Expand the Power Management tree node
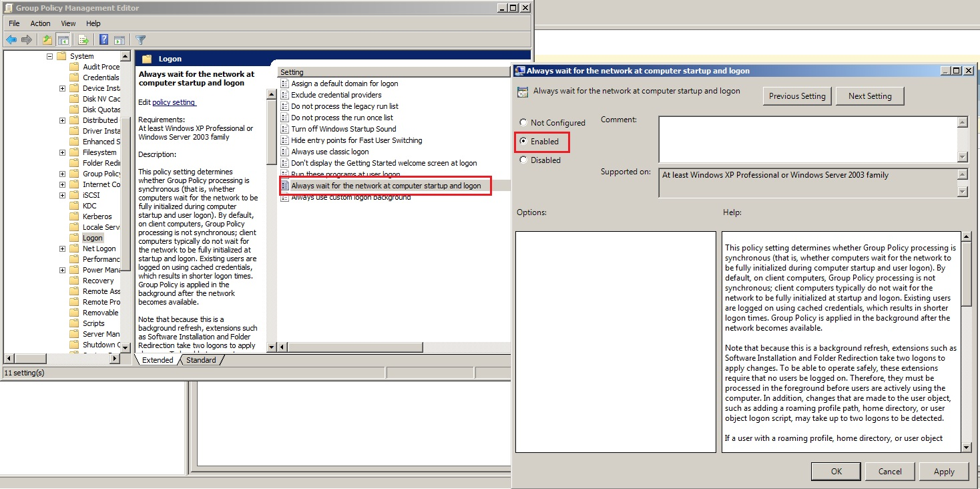 62,270
